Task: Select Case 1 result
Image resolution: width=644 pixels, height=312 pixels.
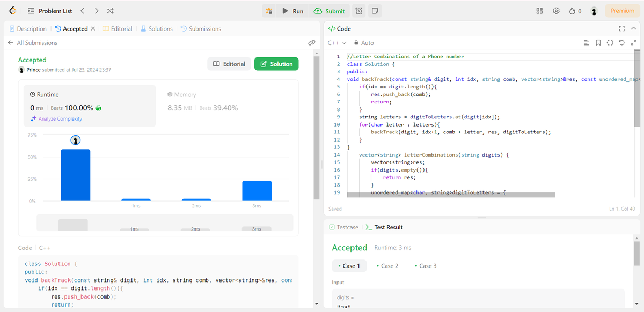Action: point(349,266)
